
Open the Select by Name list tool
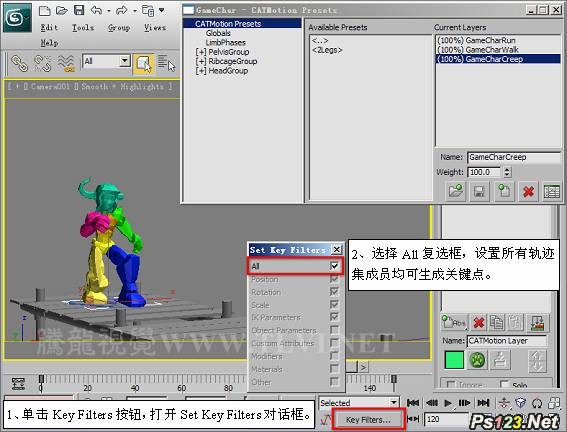167,63
